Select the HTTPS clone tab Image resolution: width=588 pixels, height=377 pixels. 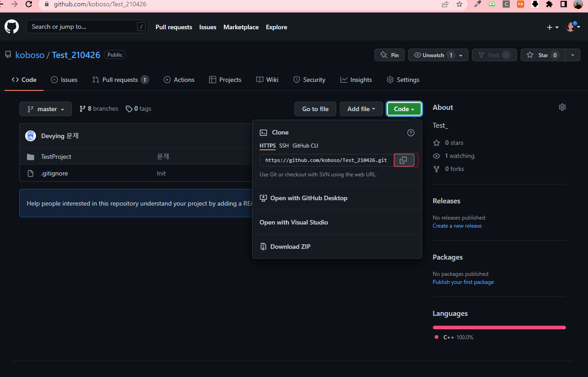tap(267, 146)
